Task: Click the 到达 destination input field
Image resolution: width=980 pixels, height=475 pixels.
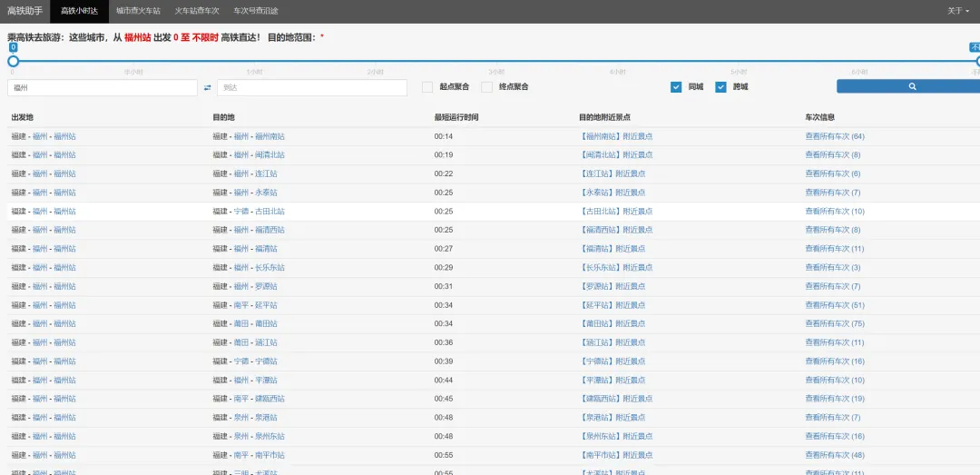Action: pos(312,87)
